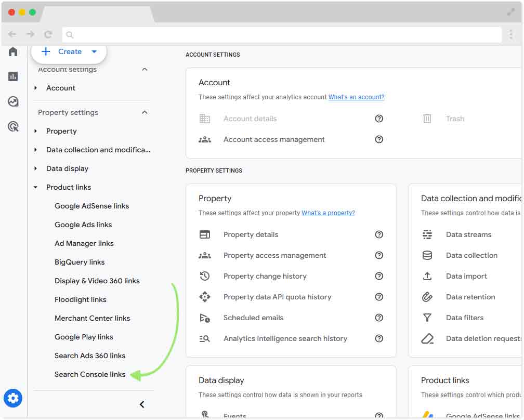Open Property data API quota history
Screen dimensions: 524x420
coord(277,297)
